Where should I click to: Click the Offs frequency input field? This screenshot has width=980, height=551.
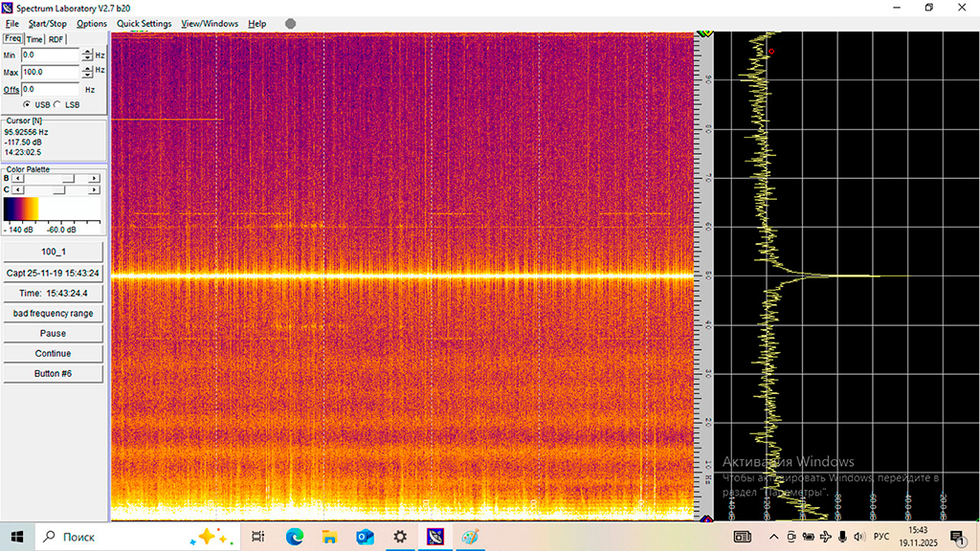pos(53,89)
